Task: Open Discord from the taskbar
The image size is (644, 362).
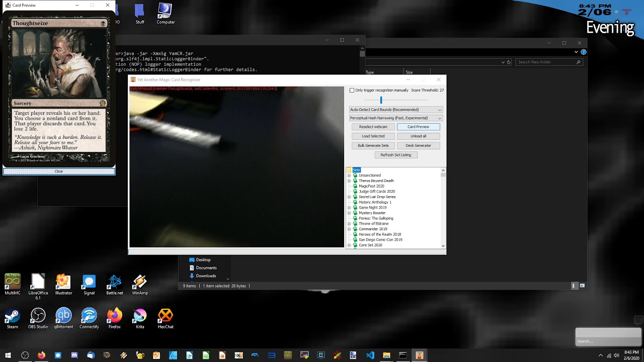Action: (x=74, y=355)
